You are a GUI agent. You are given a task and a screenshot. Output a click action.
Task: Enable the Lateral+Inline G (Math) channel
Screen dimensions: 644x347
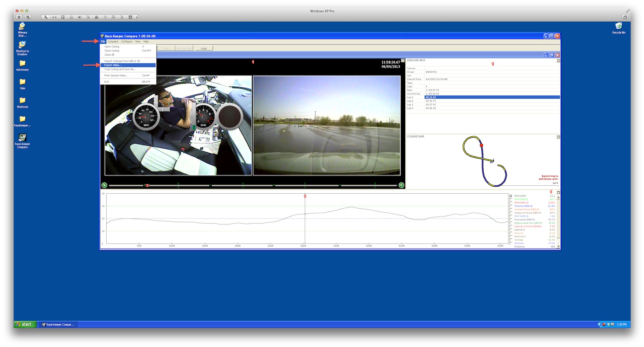tap(511, 226)
